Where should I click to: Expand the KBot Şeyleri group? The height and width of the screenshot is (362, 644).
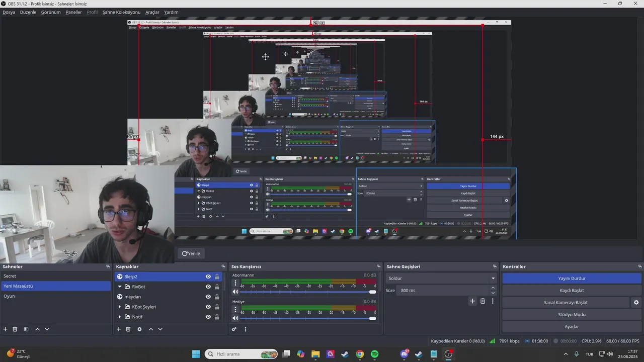click(x=120, y=307)
